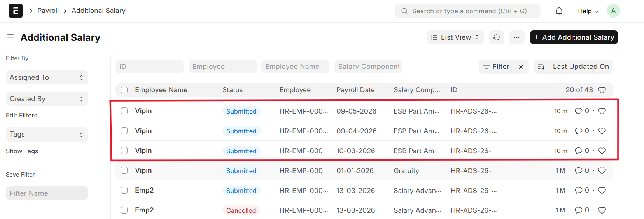Clear applied filters with the X icon

pyautogui.click(x=521, y=67)
